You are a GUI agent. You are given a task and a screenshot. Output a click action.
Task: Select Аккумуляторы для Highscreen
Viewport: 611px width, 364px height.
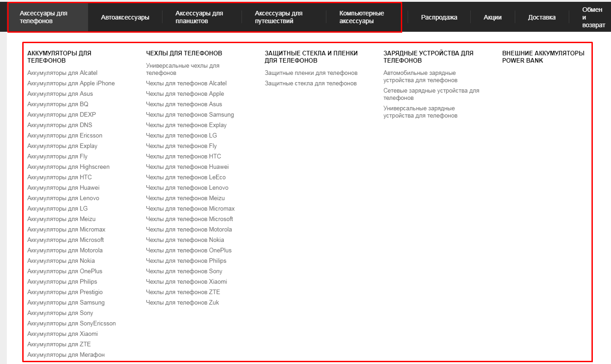(68, 167)
